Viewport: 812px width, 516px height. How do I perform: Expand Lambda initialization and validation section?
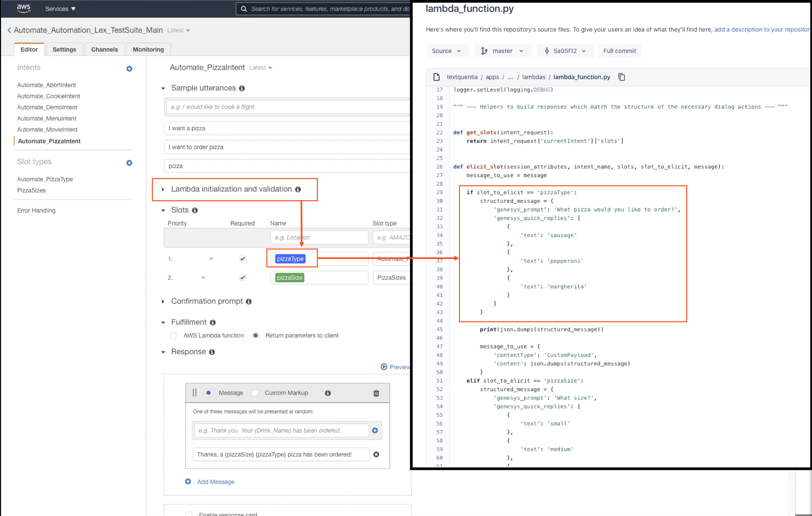coord(163,189)
